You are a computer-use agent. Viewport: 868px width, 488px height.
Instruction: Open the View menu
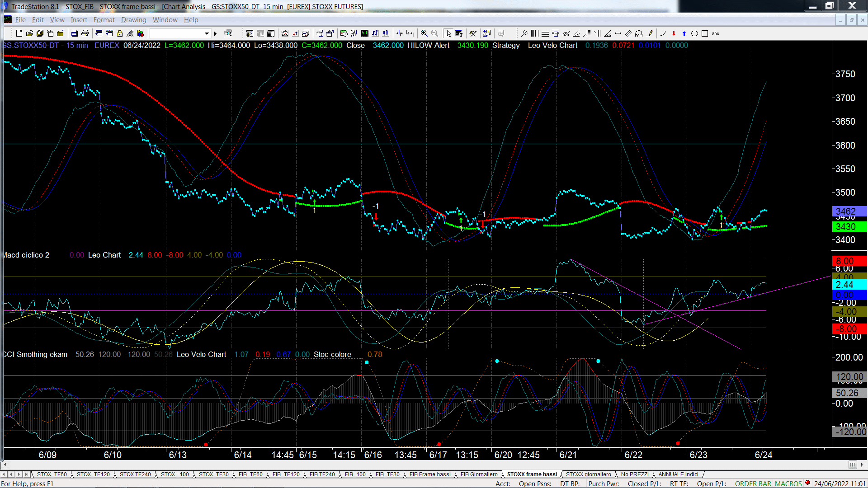(x=57, y=20)
